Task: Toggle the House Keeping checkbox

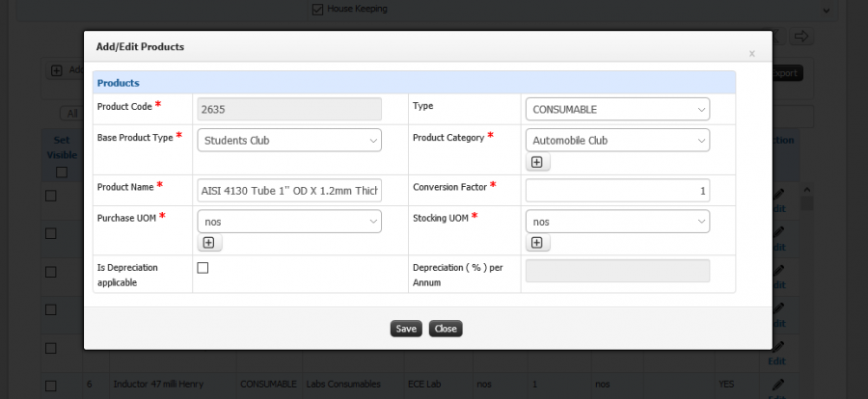Action: (317, 10)
